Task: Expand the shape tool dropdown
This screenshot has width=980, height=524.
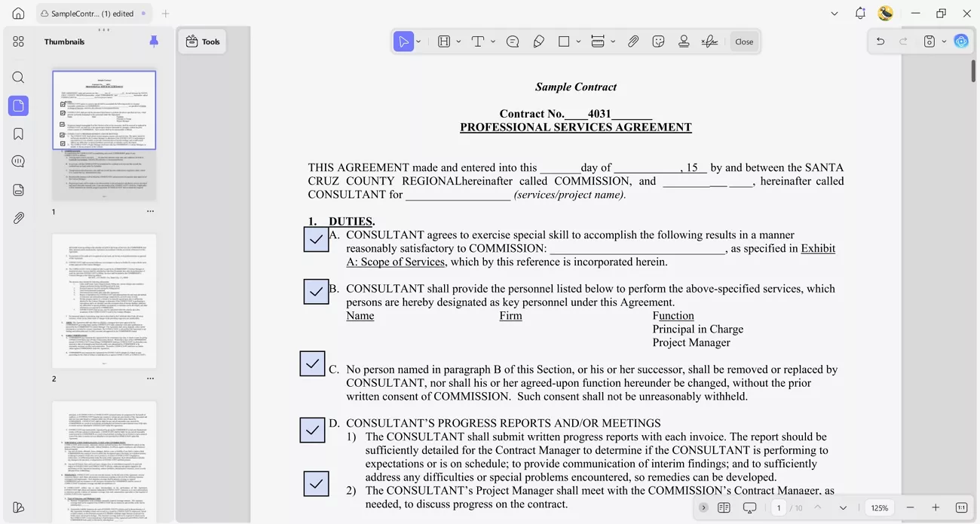Action: [577, 41]
